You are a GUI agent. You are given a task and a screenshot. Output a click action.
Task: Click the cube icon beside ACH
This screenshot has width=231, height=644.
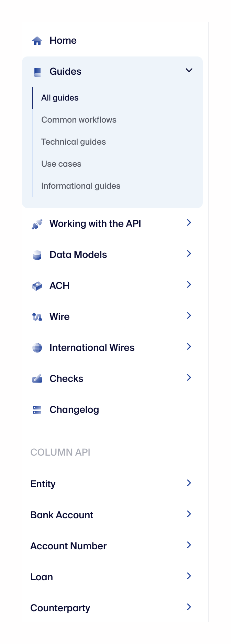[x=36, y=285]
